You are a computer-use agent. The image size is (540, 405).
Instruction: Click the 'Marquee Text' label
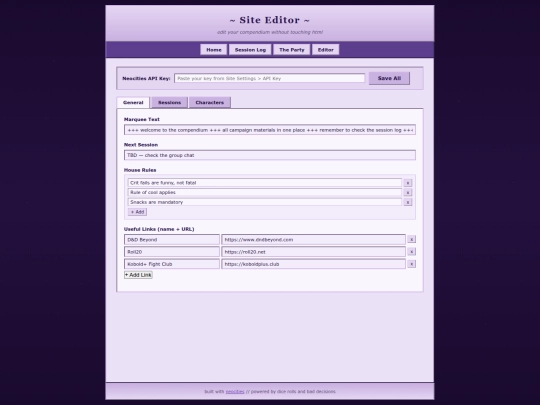click(142, 119)
